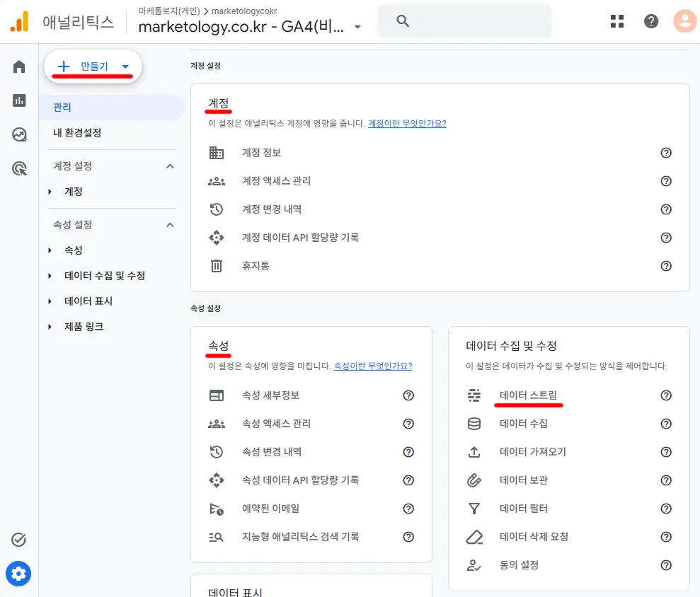Select 관리 in the side menu

(112, 108)
